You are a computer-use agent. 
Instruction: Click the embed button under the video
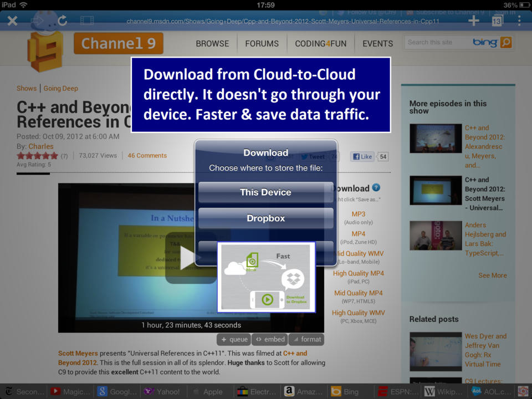pyautogui.click(x=270, y=339)
